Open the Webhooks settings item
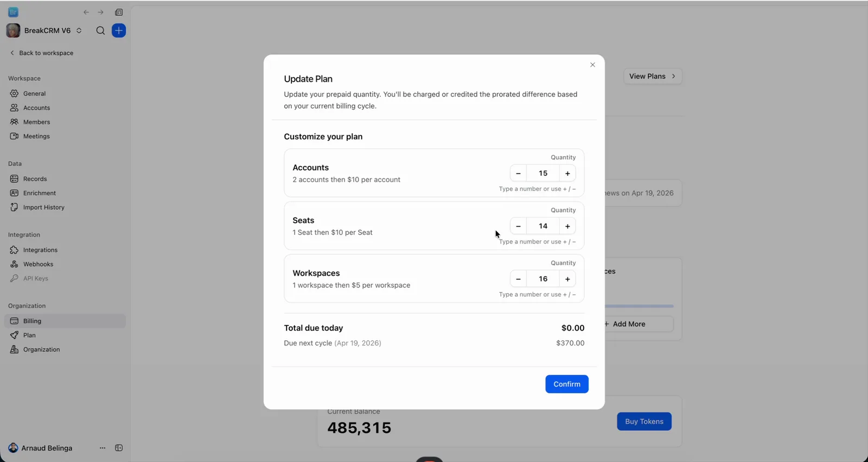Image resolution: width=868 pixels, height=462 pixels. [x=38, y=264]
